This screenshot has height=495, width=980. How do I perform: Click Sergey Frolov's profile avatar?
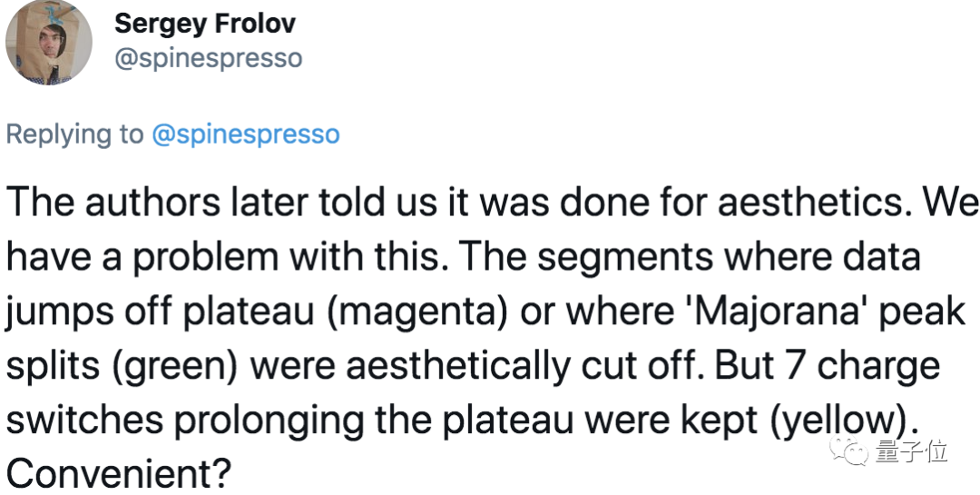49,43
